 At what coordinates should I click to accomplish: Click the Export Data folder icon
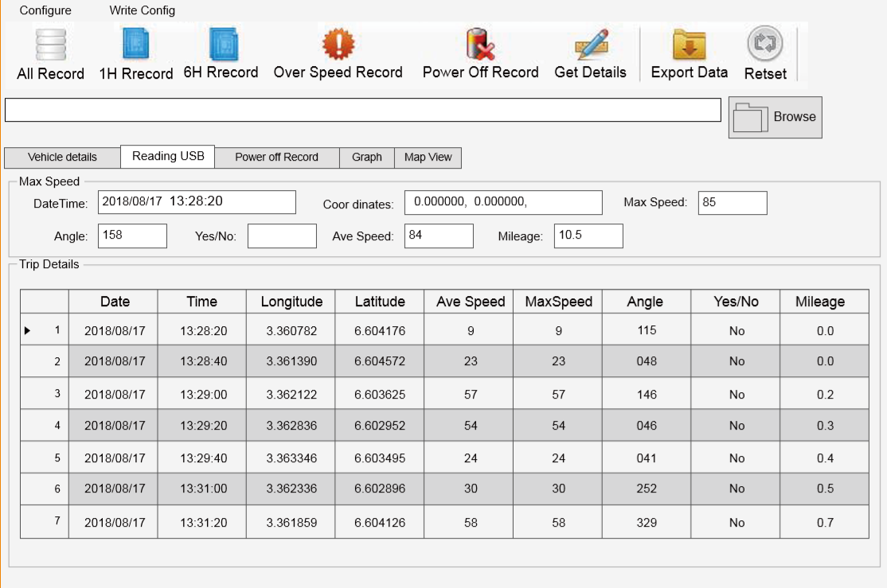point(689,45)
